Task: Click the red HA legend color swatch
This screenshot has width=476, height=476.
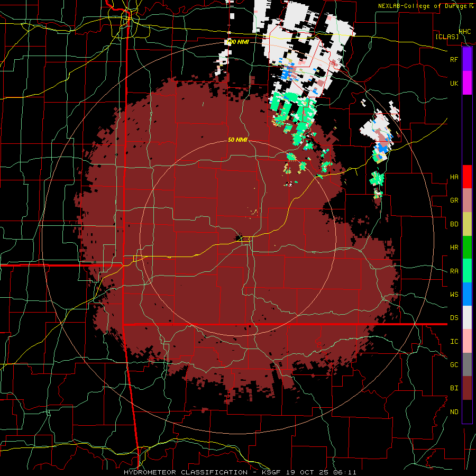Action: tap(467, 177)
